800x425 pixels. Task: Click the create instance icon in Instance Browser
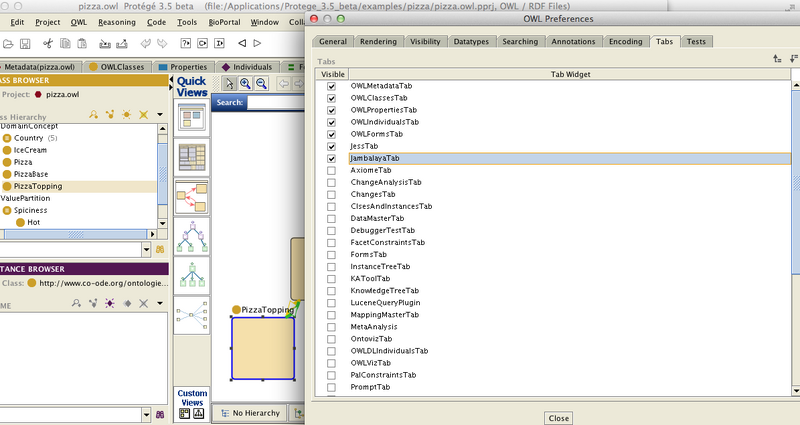pyautogui.click(x=110, y=304)
